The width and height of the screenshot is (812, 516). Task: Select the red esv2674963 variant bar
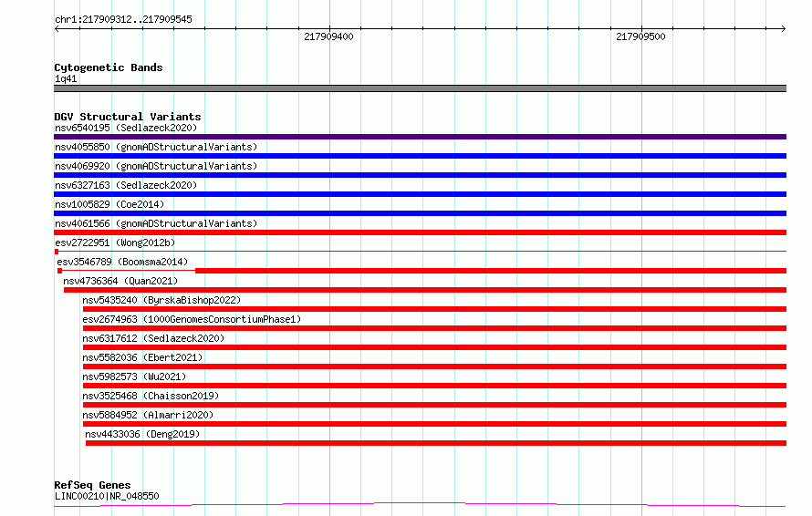point(434,328)
